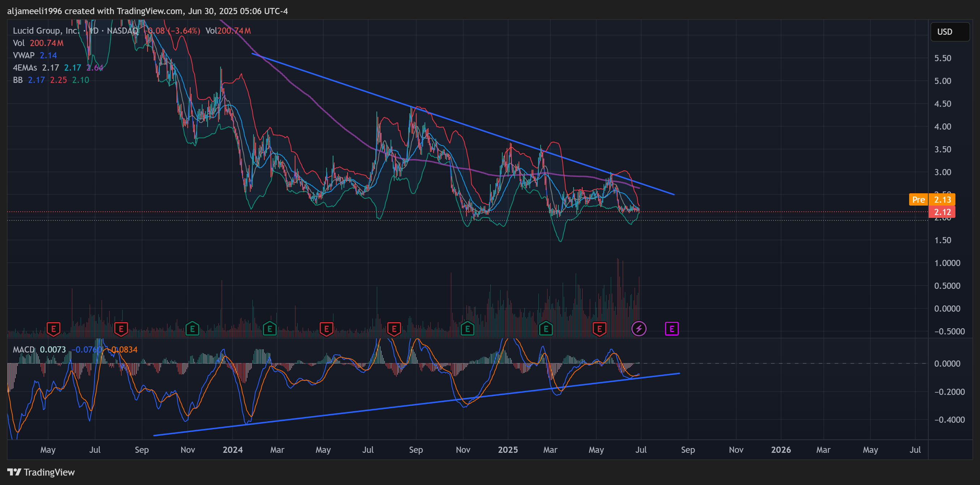Click the 3.00 price axis label
980x485 pixels.
[x=943, y=172]
